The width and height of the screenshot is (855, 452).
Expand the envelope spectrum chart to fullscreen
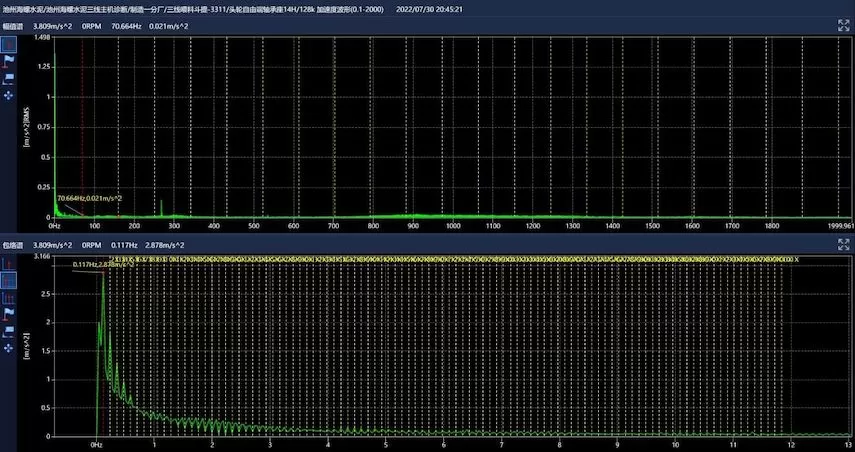point(842,244)
